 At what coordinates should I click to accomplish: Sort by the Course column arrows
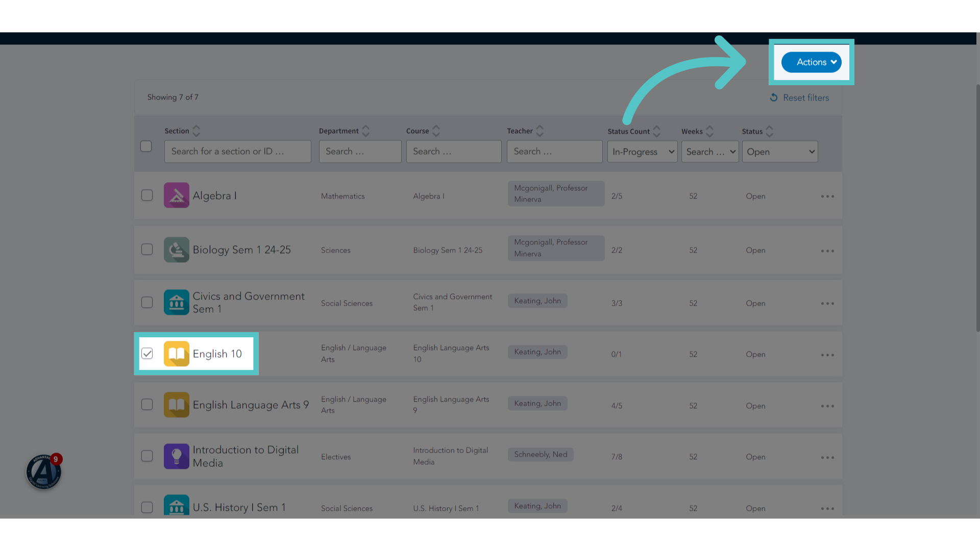436,131
